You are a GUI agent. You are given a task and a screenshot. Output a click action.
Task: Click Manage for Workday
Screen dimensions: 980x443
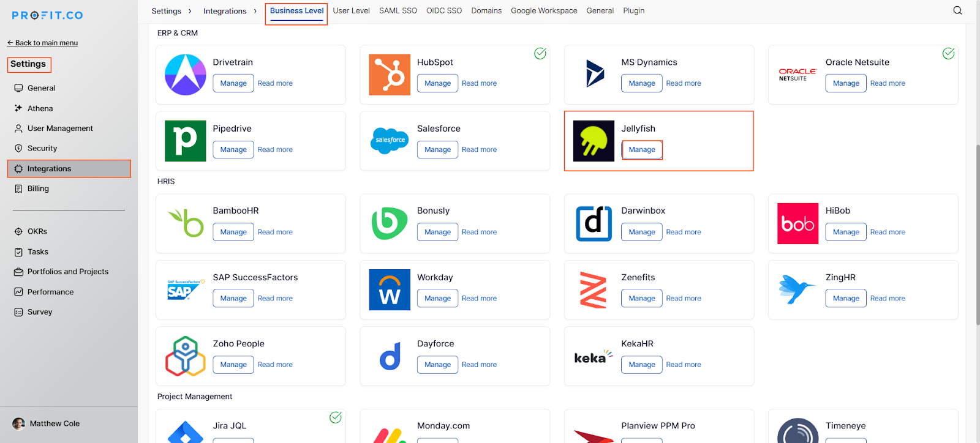pos(437,299)
